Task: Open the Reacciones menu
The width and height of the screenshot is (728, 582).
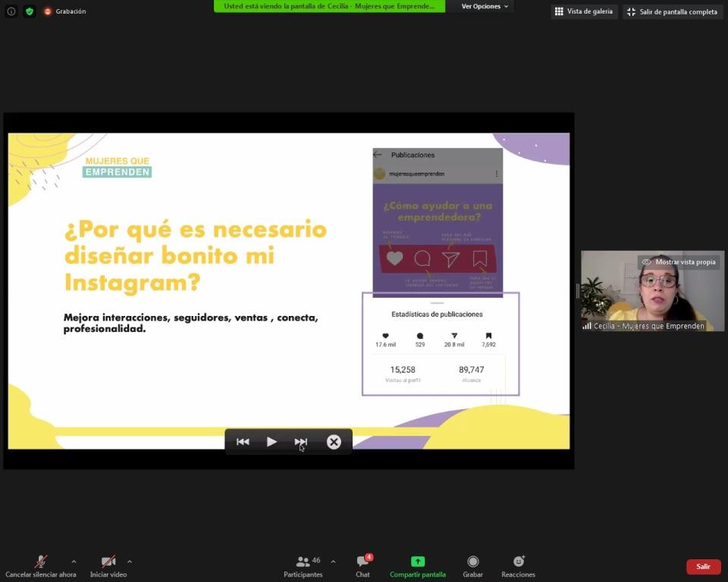Action: pos(518,566)
